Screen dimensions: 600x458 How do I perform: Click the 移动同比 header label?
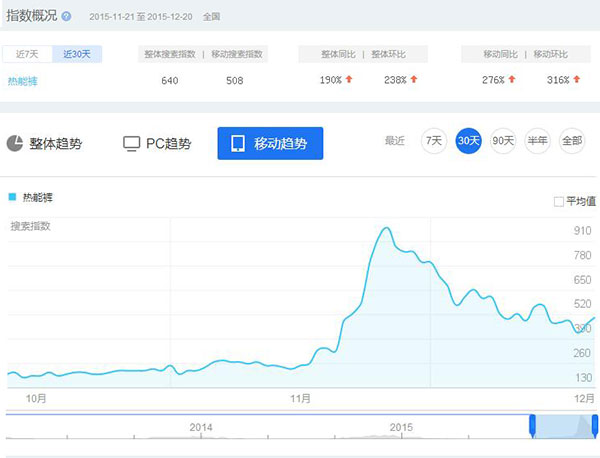click(x=501, y=54)
